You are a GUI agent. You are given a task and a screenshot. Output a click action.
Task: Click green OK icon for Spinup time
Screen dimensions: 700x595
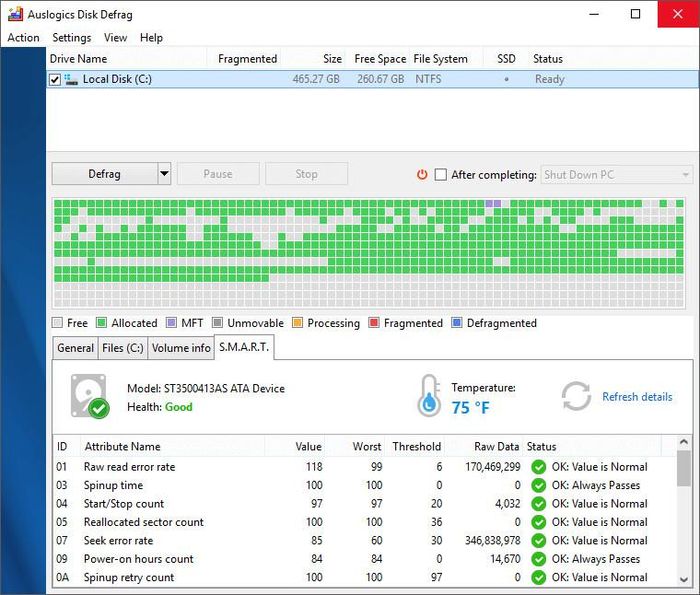coord(538,485)
